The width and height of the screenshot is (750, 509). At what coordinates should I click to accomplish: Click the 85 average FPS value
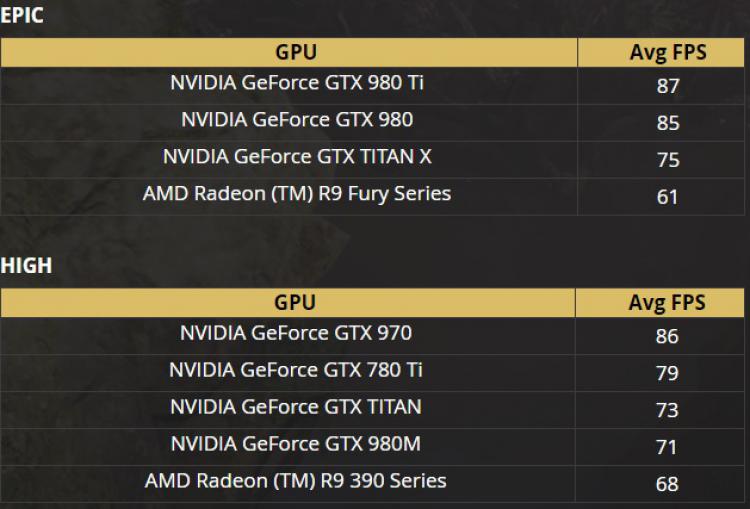668,123
